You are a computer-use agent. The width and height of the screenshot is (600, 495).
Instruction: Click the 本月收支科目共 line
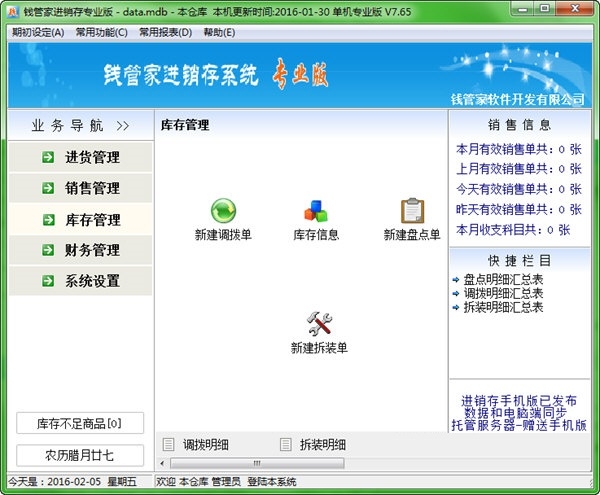(513, 230)
